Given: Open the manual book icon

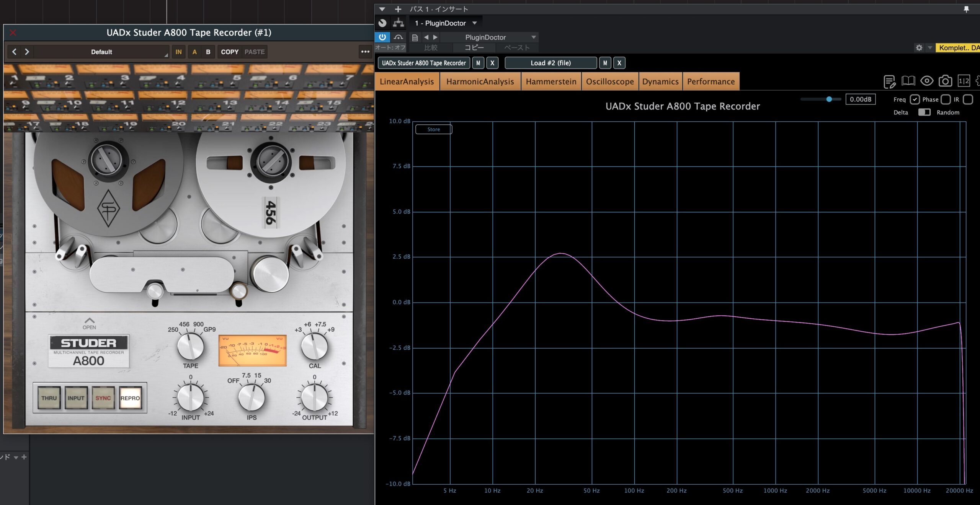Looking at the screenshot, I should coord(908,81).
